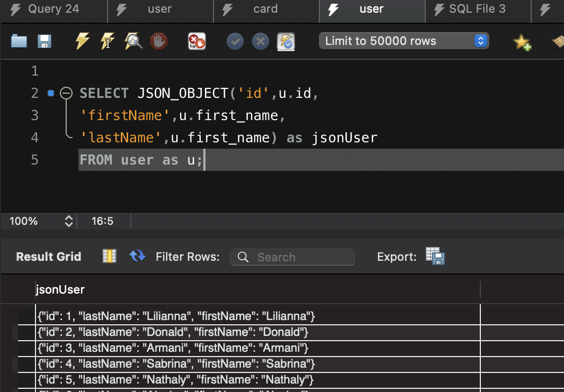
Task: Execute statement under cursor lightning icon
Action: pos(108,41)
